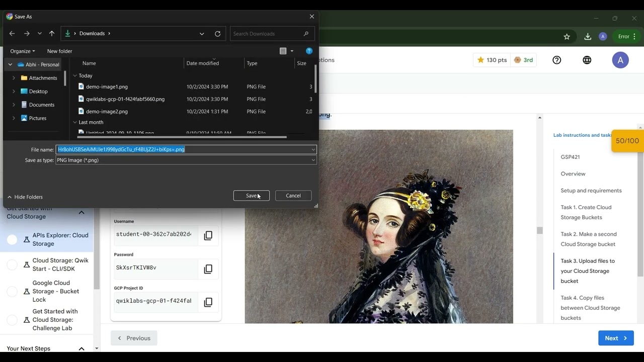Expand Attachments folder in tree

pos(14,78)
